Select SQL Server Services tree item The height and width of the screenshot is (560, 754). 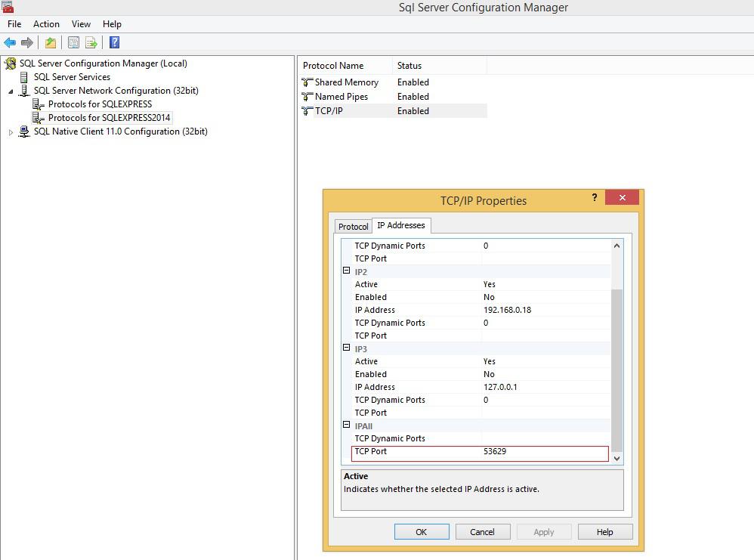72,77
